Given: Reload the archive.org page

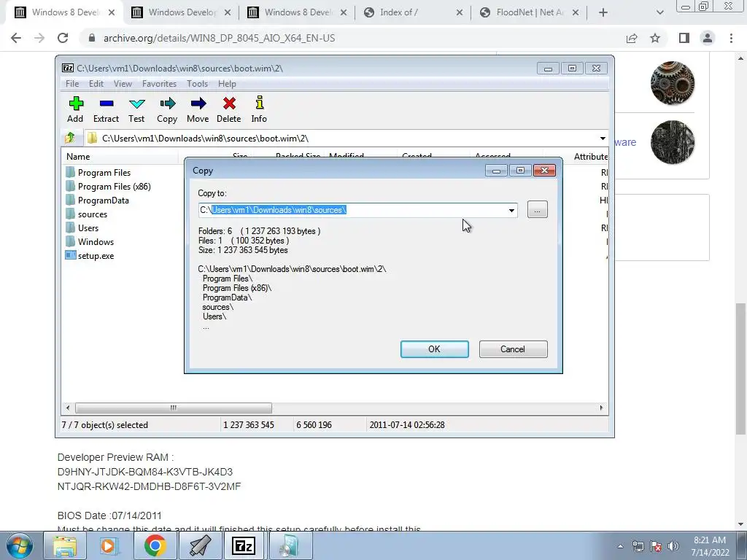Looking at the screenshot, I should [x=63, y=38].
